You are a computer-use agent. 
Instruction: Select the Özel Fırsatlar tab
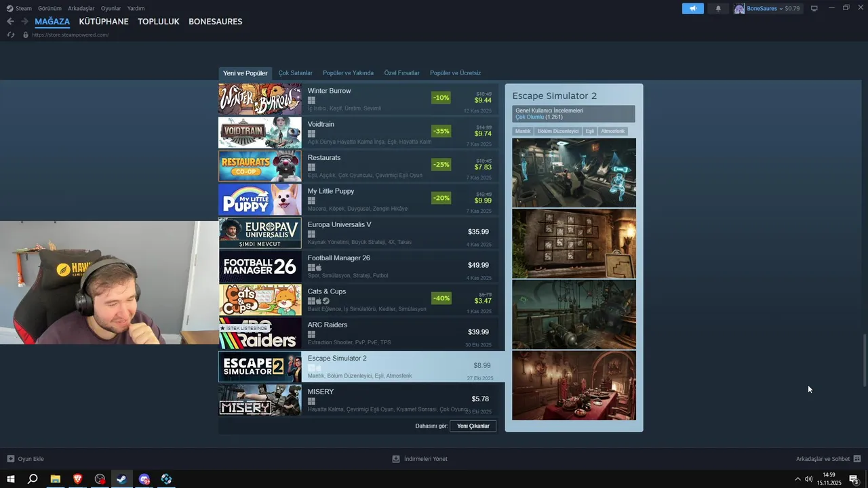point(401,73)
